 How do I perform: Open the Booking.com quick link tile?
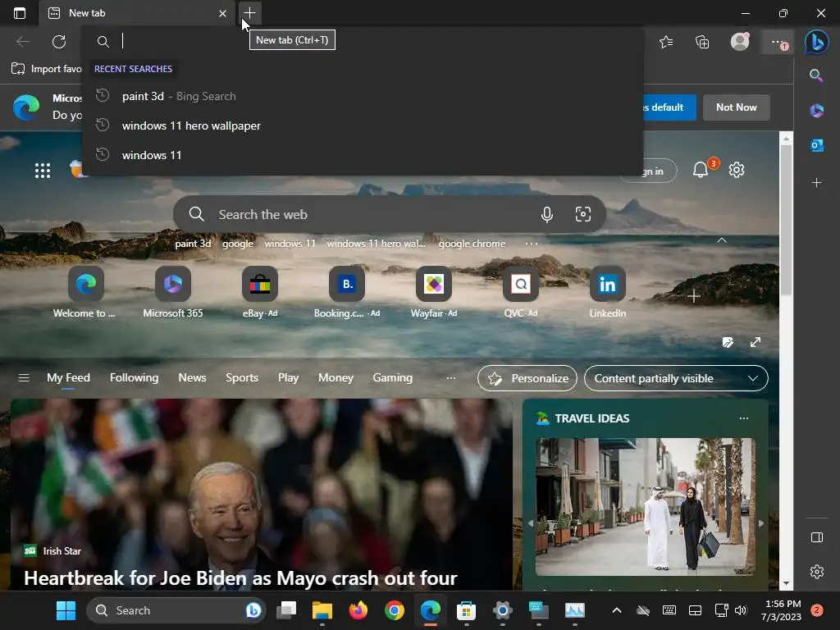point(347,292)
